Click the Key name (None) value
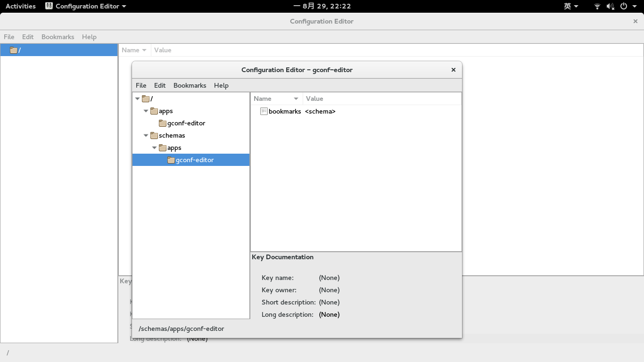Viewport: 644px width, 362px height. (x=329, y=278)
